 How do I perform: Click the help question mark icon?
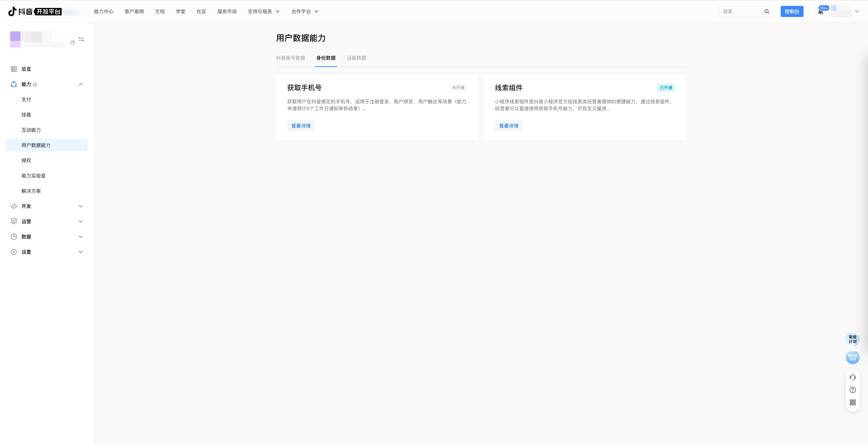point(852,390)
